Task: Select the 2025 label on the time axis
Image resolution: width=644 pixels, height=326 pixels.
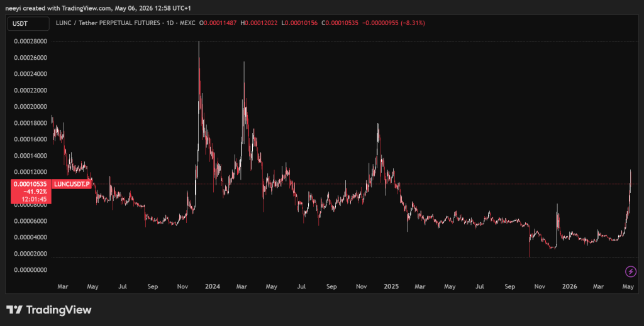Action: coord(391,286)
